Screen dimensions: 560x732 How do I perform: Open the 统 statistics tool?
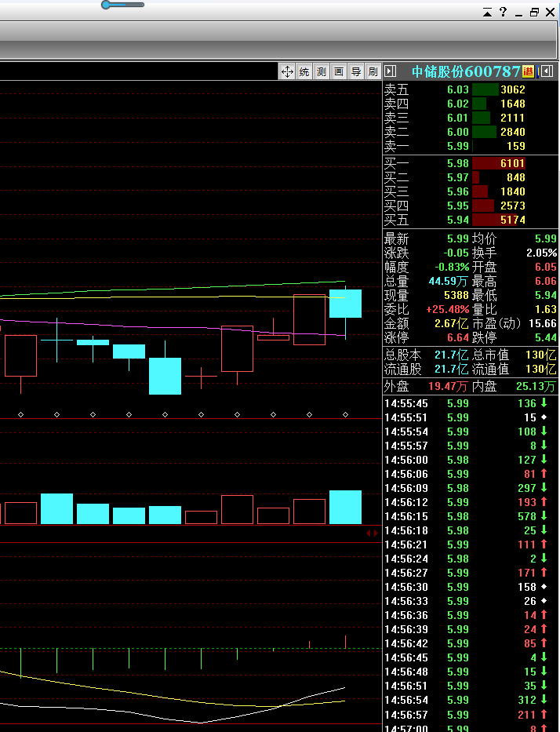[x=304, y=71]
